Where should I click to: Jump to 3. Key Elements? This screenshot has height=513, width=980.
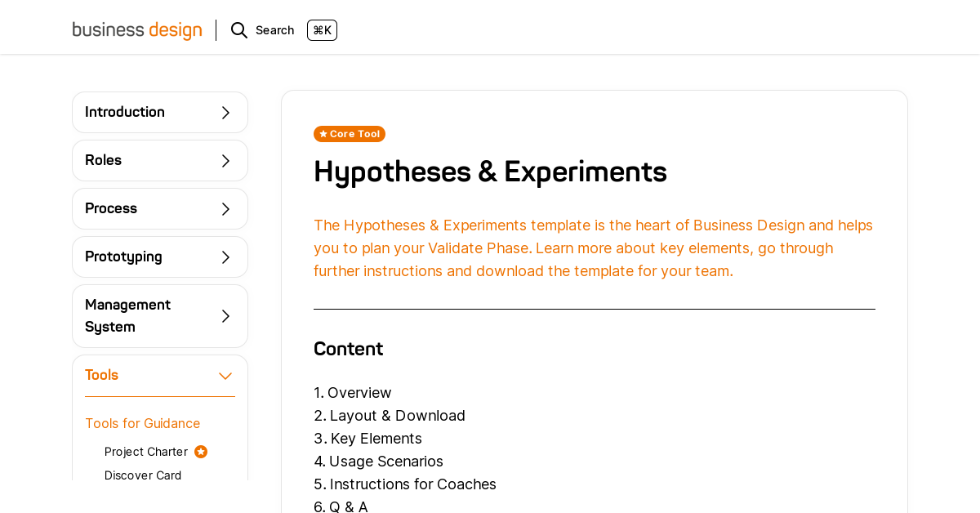tap(367, 439)
